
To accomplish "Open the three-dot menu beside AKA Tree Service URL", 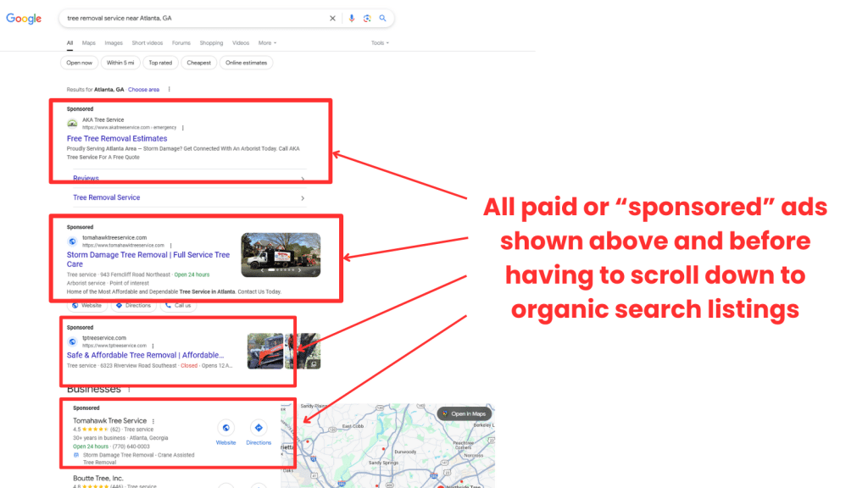I will pos(182,127).
